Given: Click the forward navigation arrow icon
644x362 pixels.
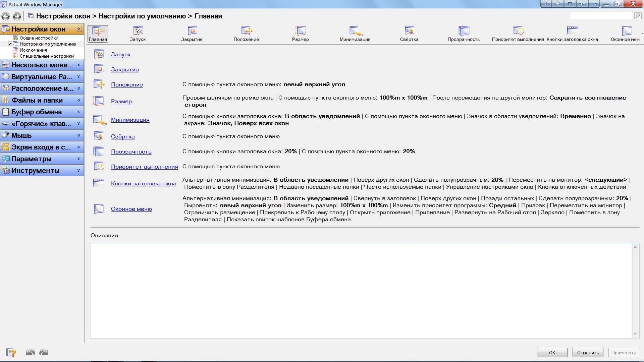Looking at the screenshot, I should point(17,16).
